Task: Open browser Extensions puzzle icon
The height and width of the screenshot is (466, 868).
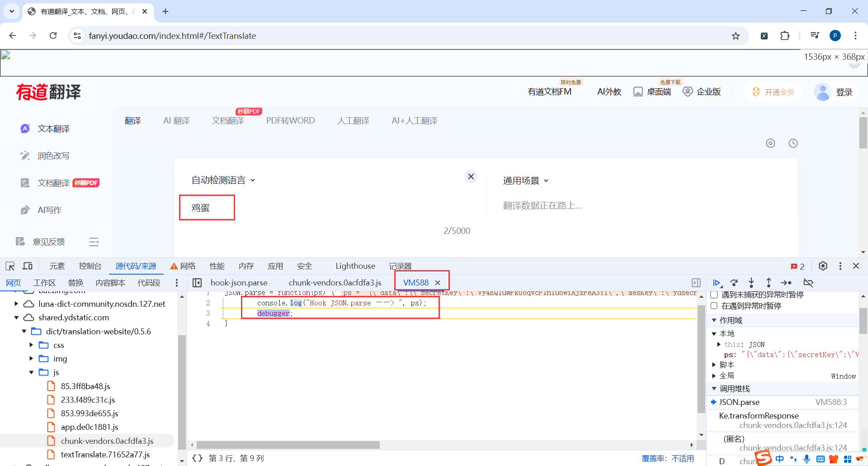Action: tap(785, 36)
